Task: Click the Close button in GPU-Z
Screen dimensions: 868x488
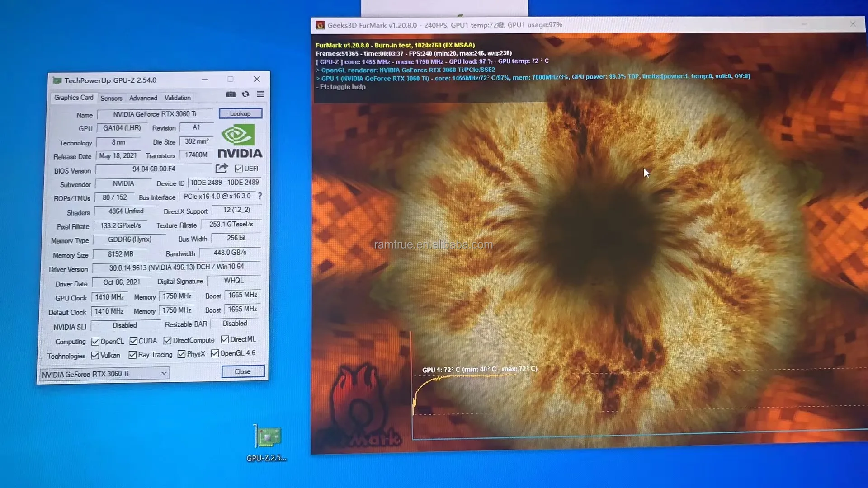Action: click(x=243, y=371)
